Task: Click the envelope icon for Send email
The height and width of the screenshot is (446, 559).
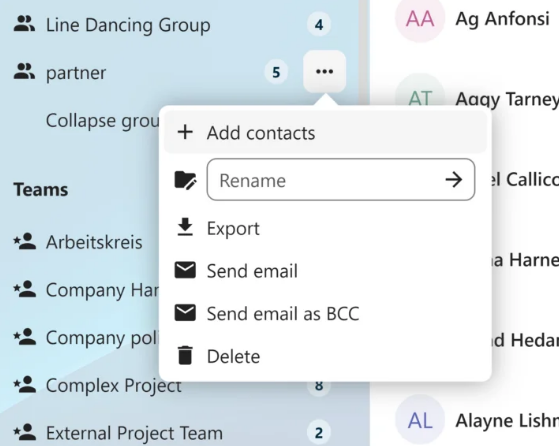Action: tap(185, 270)
